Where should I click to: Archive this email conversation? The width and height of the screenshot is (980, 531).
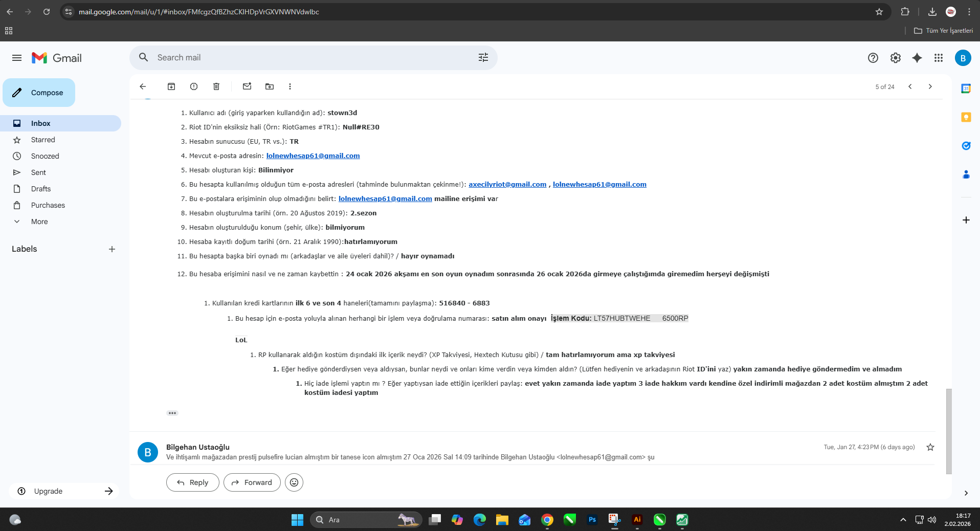click(x=171, y=86)
